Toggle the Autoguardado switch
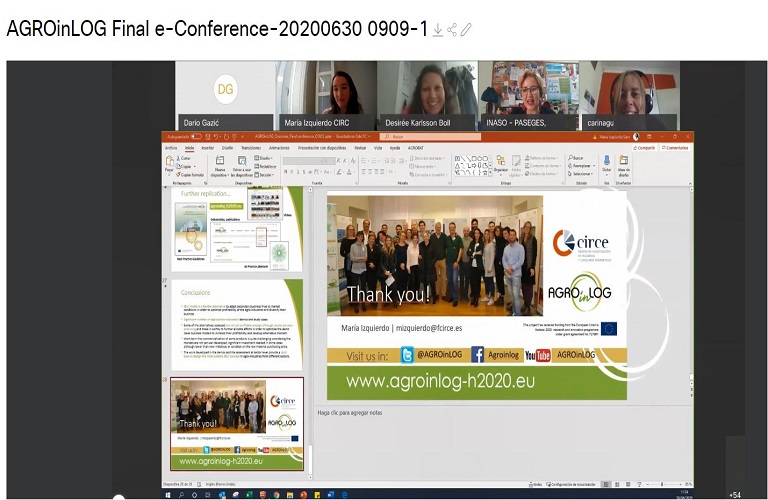The height and width of the screenshot is (500, 768). (x=196, y=136)
